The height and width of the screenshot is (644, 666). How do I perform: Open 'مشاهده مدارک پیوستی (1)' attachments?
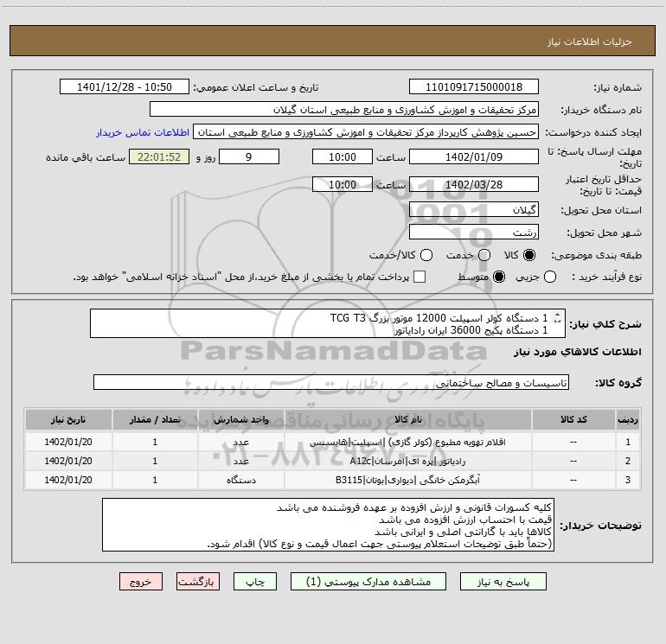coord(368,581)
